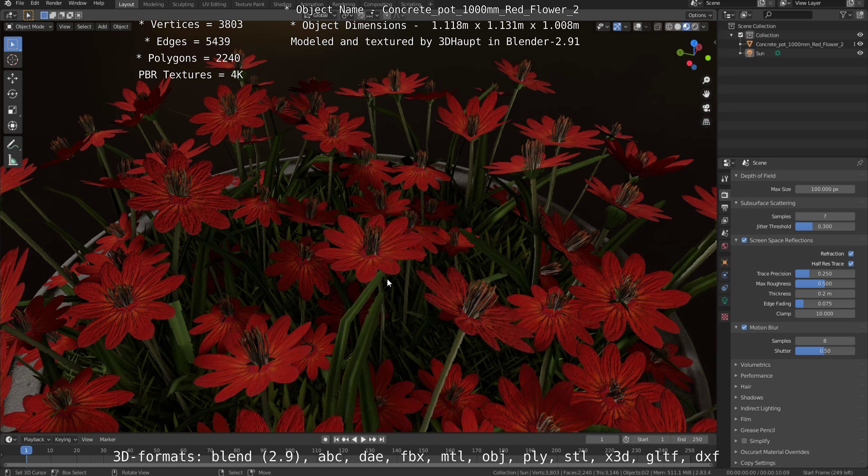Open the Texture properties tab
The image size is (868, 476).
(725, 317)
